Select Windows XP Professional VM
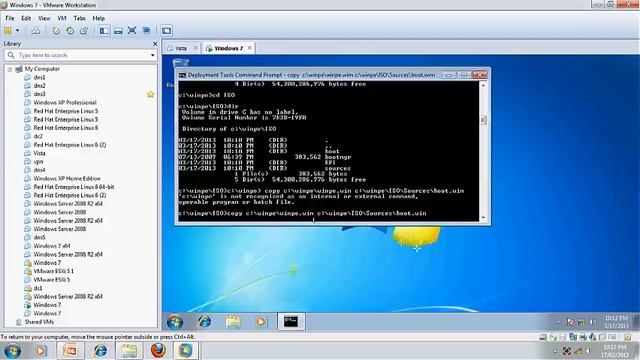This screenshot has width=640, height=360. pos(65,102)
